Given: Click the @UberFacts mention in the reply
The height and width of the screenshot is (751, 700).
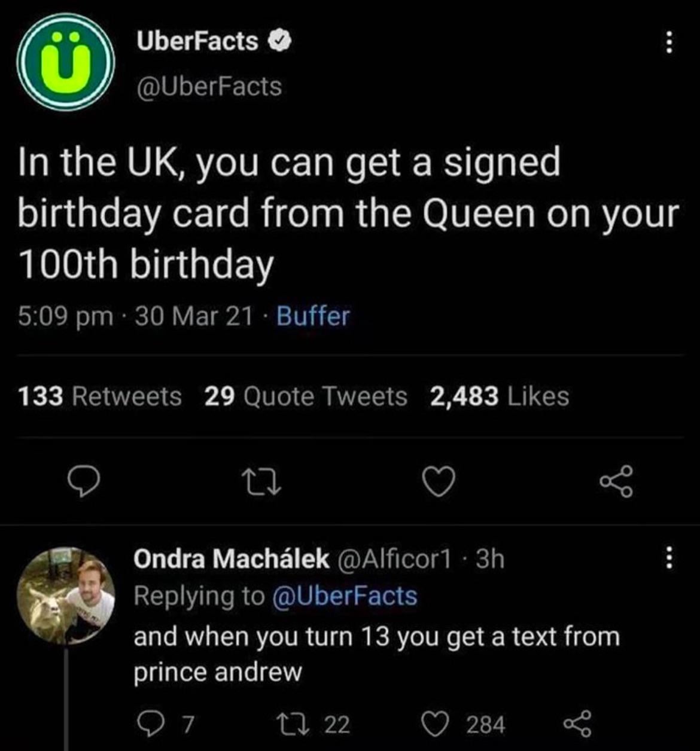Looking at the screenshot, I should [x=345, y=596].
